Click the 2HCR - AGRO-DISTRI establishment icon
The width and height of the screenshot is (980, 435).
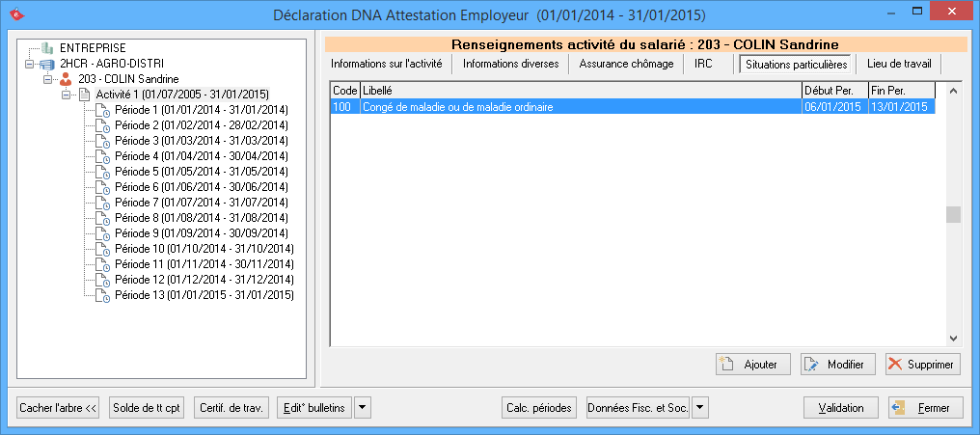47,63
